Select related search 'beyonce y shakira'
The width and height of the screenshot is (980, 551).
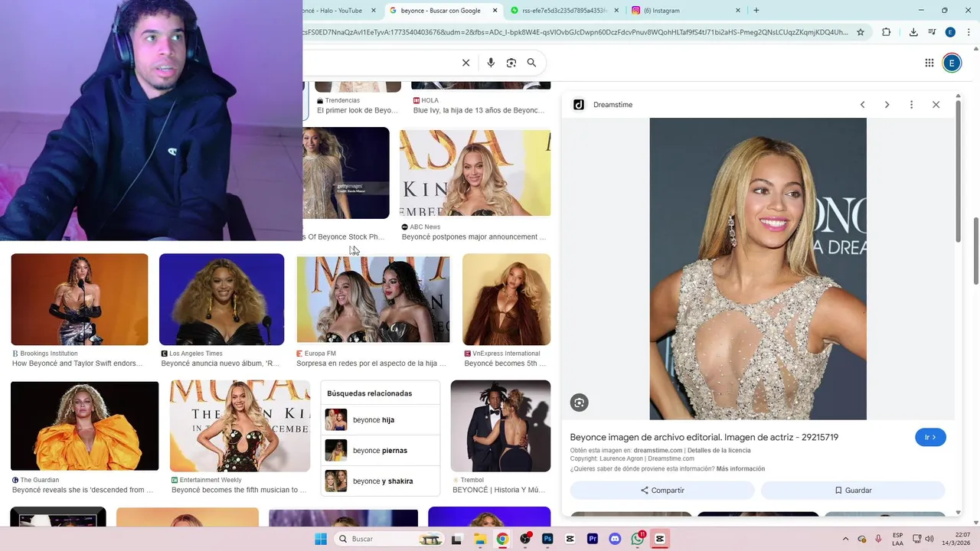tap(381, 481)
